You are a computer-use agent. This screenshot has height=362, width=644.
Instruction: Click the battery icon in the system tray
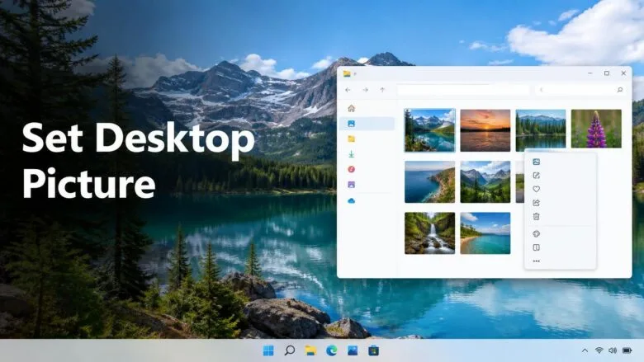point(627,350)
